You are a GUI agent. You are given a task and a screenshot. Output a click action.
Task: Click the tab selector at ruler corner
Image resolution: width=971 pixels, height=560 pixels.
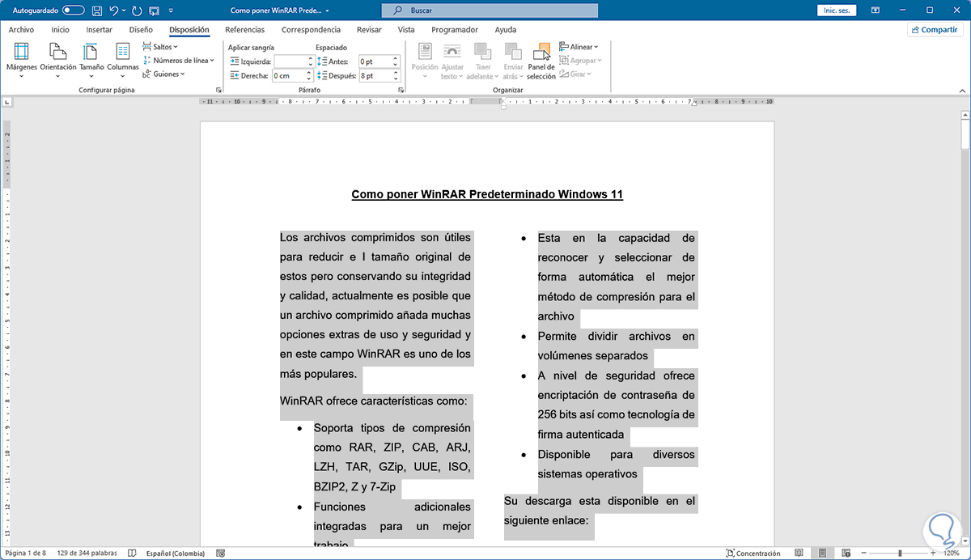point(7,103)
